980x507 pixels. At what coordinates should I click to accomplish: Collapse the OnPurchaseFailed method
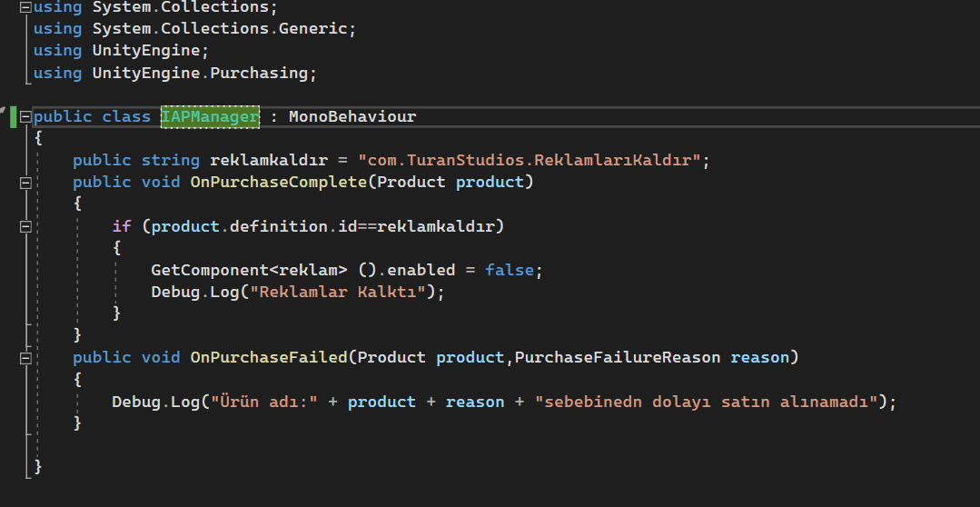[x=25, y=358]
